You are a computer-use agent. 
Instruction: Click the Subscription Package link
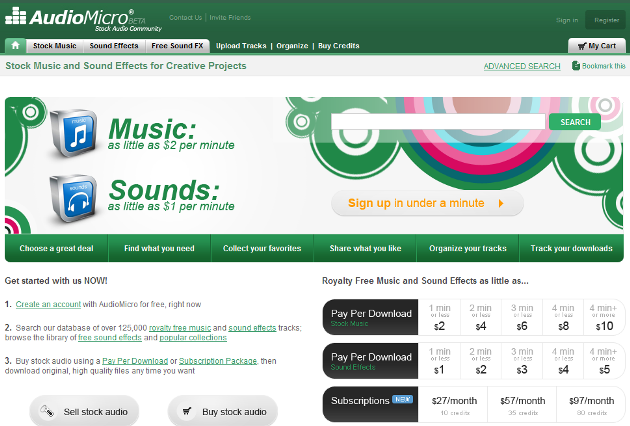(218, 361)
